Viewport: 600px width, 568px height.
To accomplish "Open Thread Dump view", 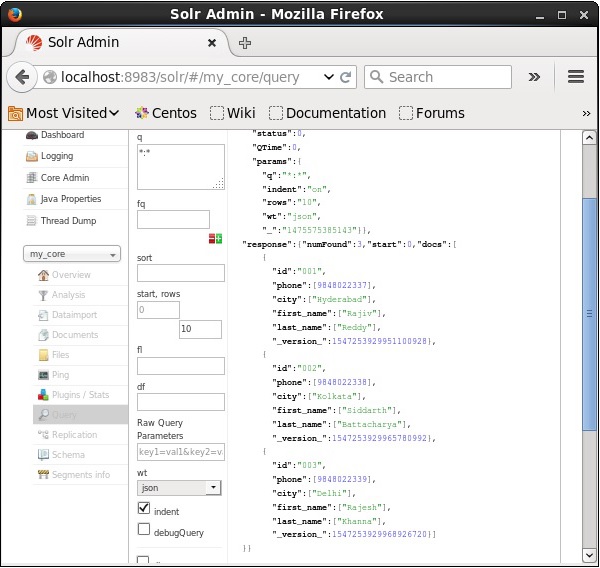I will [68, 221].
